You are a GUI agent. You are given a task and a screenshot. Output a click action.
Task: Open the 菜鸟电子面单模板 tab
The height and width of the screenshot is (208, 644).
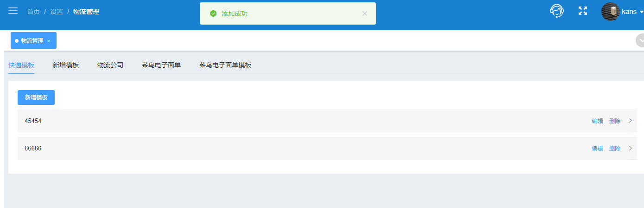[225, 65]
